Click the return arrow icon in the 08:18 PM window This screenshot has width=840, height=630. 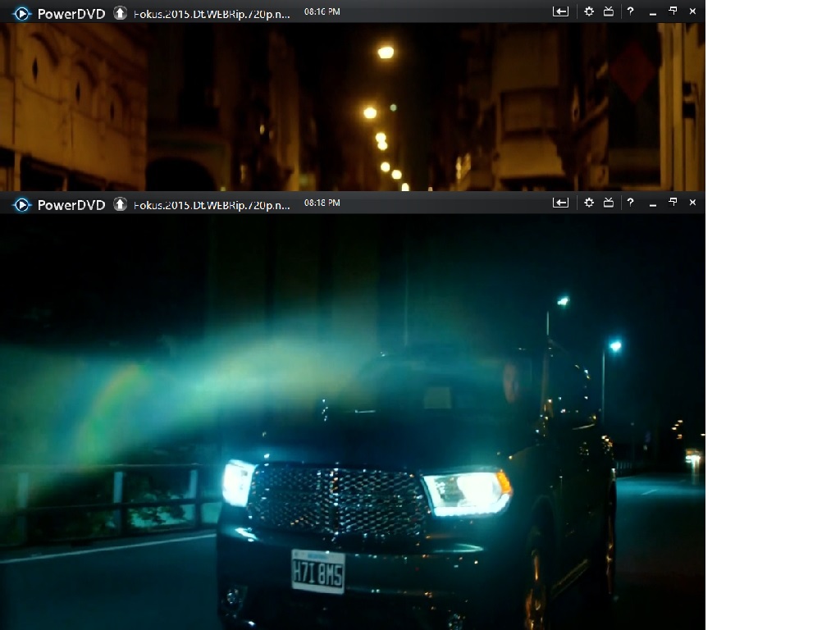click(x=560, y=203)
